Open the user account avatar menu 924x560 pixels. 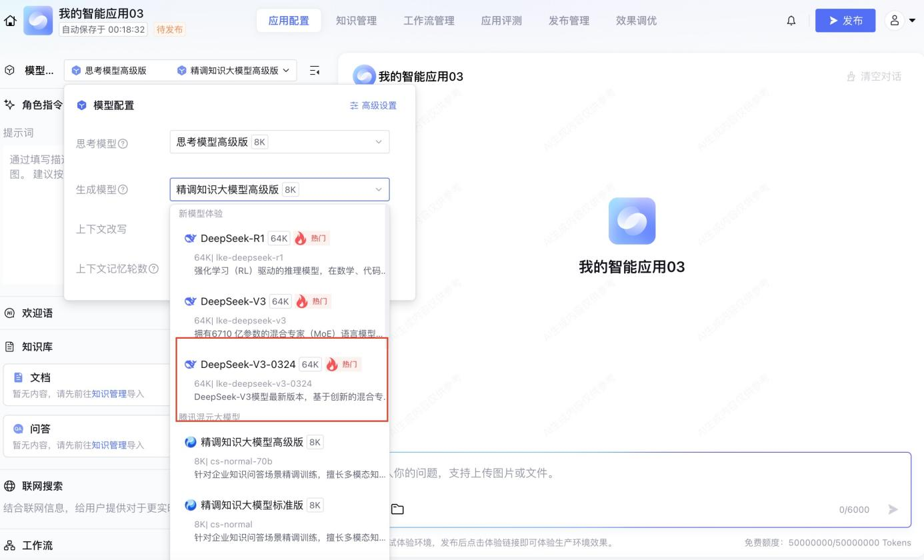tap(901, 21)
